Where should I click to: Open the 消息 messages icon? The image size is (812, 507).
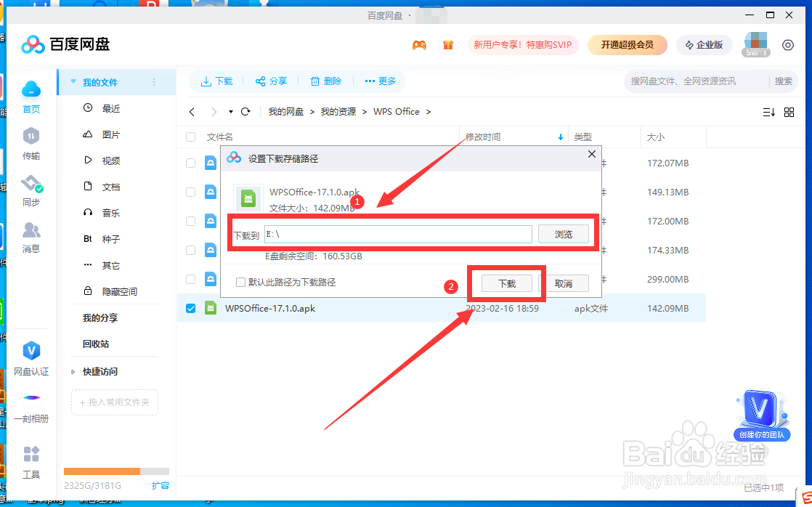tap(31, 230)
